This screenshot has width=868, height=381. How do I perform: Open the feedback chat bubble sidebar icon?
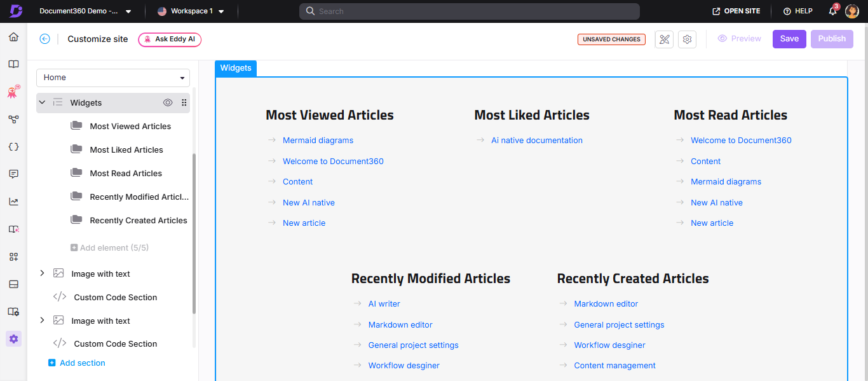point(13,174)
